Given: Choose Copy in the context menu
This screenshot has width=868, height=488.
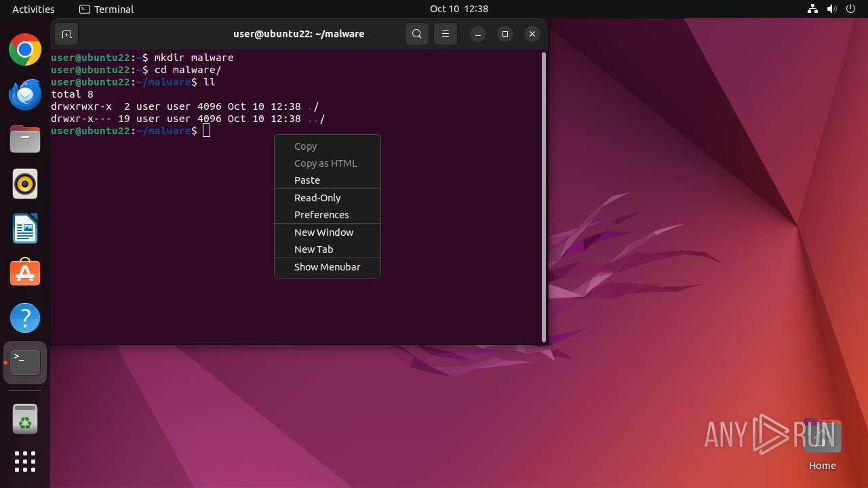Looking at the screenshot, I should tap(328, 146).
